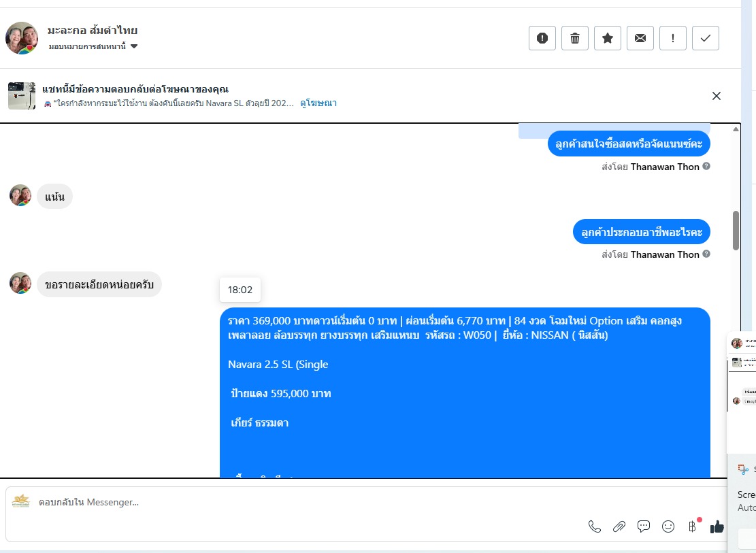Open emoji picker smiley icon
Image resolution: width=756 pixels, height=553 pixels.
point(668,526)
